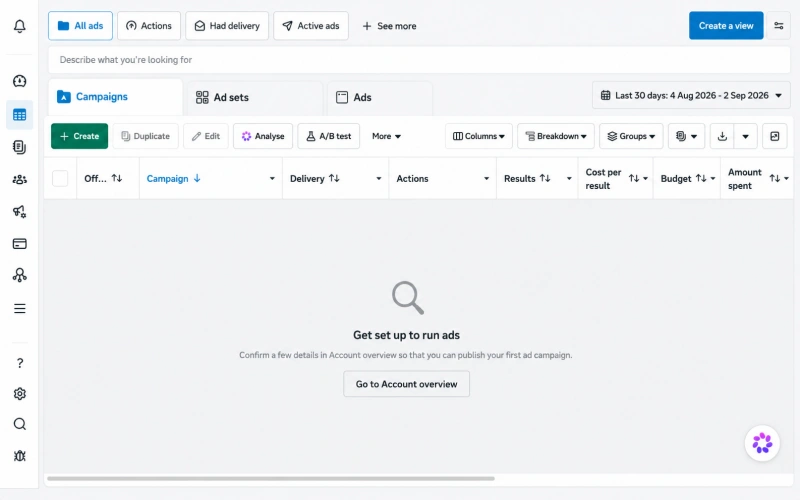Screen dimensions: 800x500
Task: Open the all tools hamburger menu
Action: tap(19, 309)
